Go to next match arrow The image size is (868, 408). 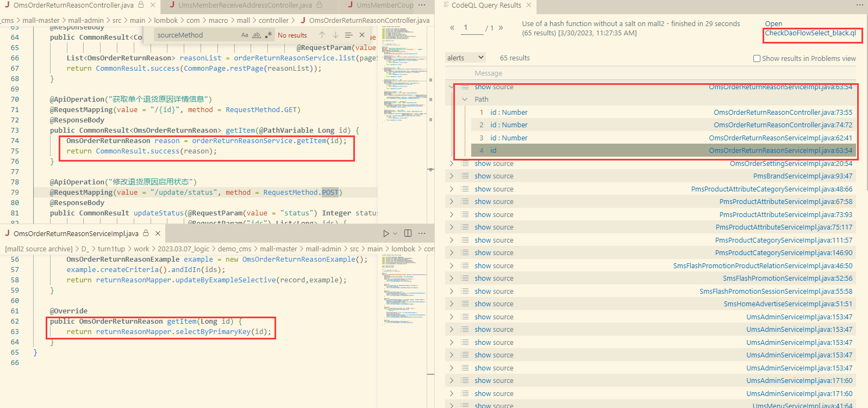(335, 35)
